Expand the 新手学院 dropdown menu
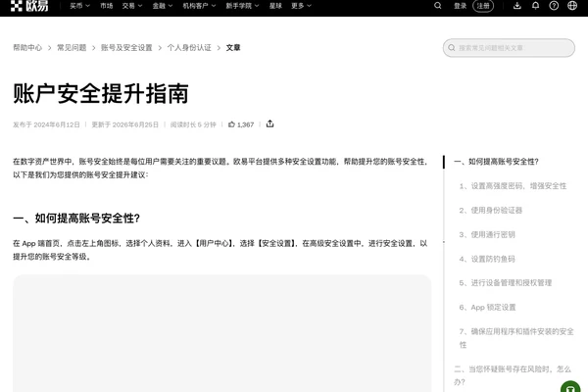This screenshot has height=392, width=588. click(242, 6)
